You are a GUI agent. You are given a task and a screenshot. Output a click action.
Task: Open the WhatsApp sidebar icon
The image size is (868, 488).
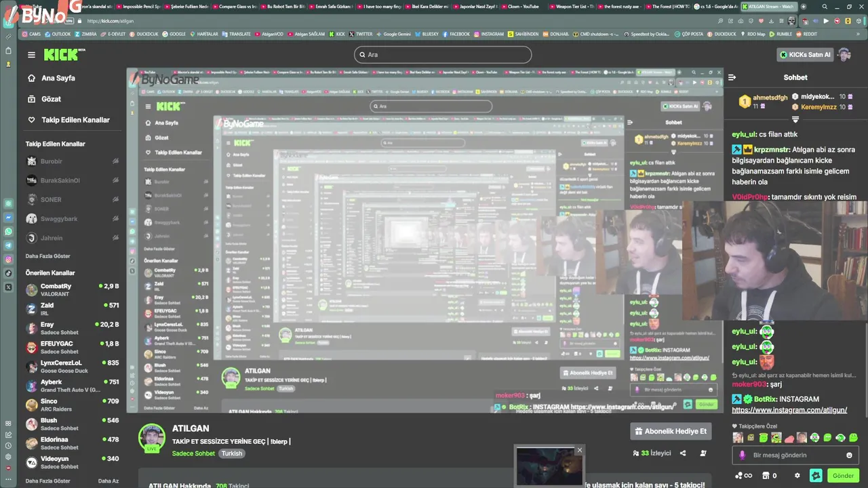tap(8, 231)
